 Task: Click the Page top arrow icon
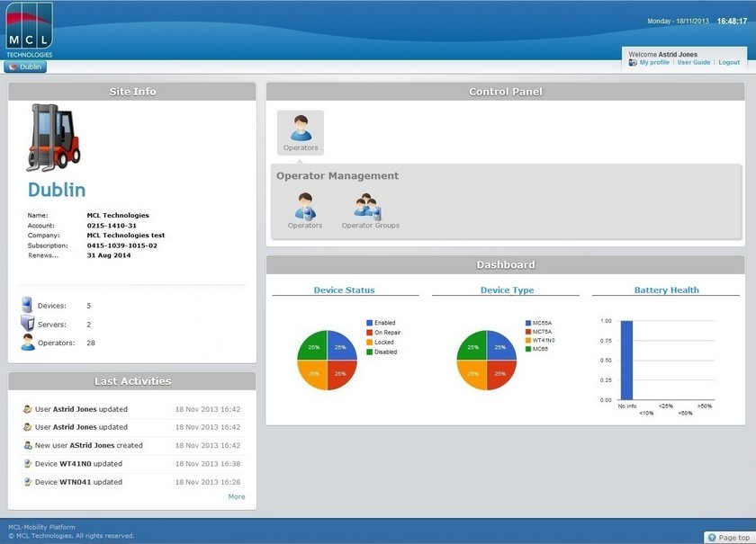[712, 537]
